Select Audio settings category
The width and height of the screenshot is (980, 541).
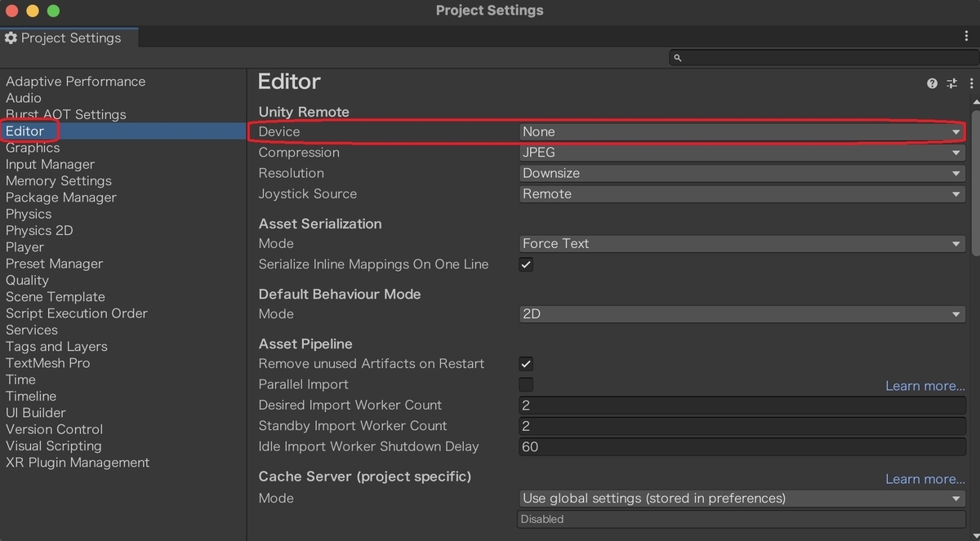(x=24, y=98)
